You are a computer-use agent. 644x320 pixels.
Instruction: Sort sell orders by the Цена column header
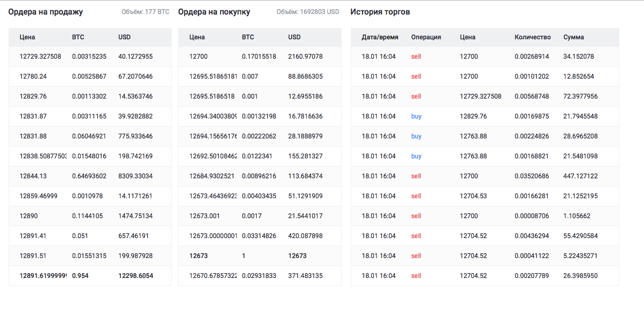pos(27,37)
